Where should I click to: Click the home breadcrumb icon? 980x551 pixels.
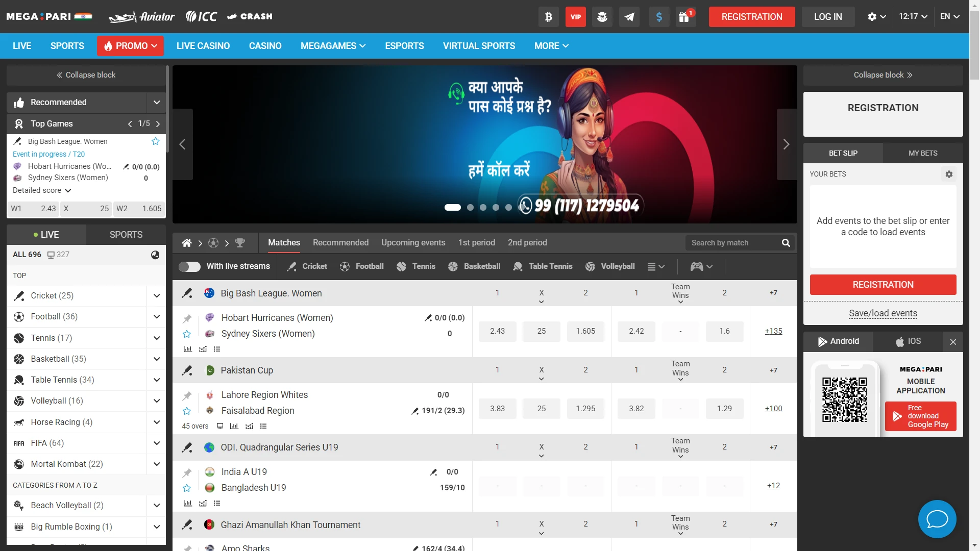(187, 243)
